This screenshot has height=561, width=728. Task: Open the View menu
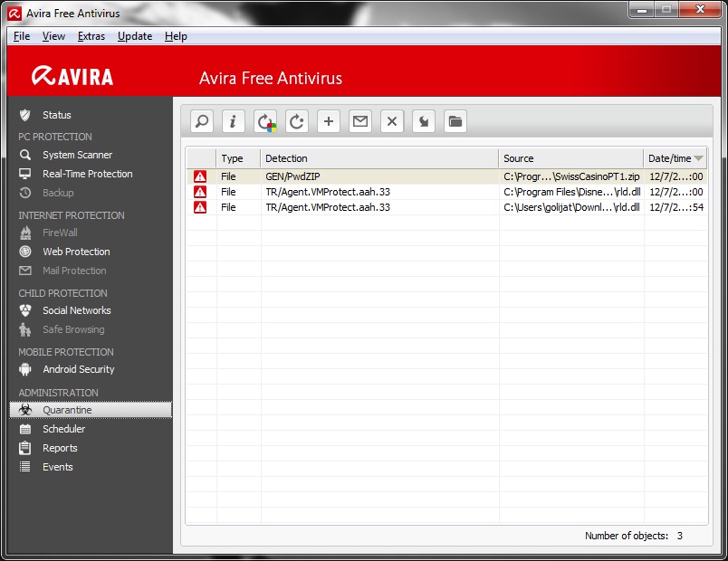pos(53,36)
